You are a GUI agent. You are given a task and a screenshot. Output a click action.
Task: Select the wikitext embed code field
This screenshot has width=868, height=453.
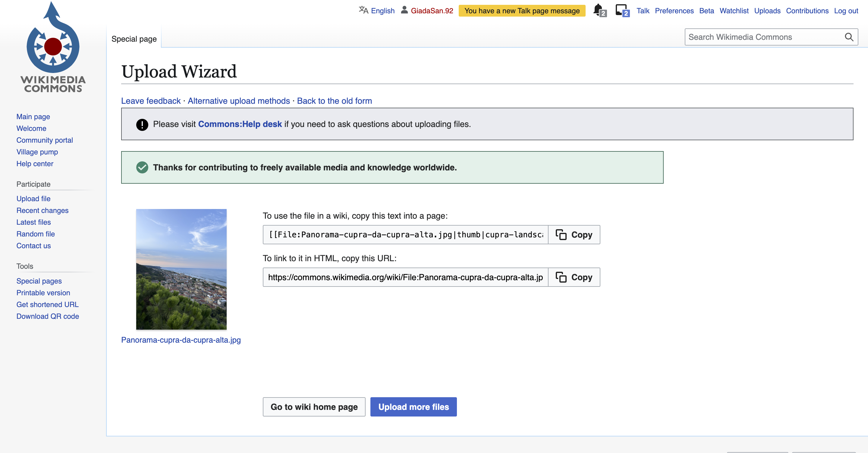point(405,235)
